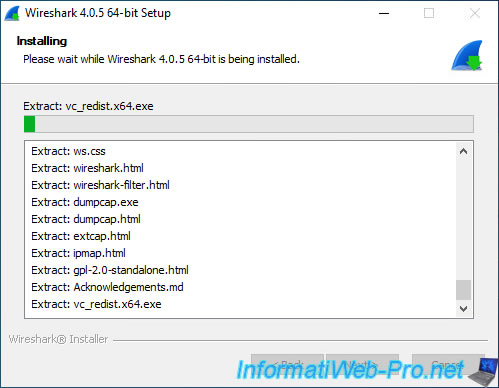Select the 'Extract: ipmap.html' log line
Image resolution: width=499 pixels, height=388 pixels.
(78, 253)
